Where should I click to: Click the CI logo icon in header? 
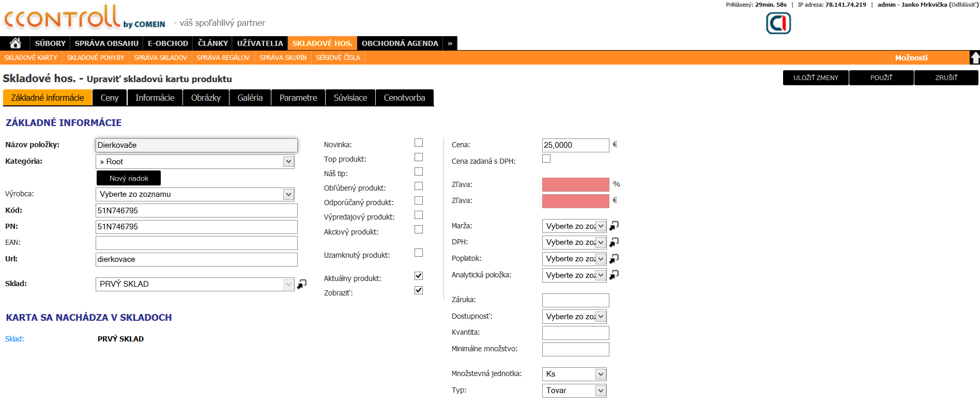tap(778, 23)
